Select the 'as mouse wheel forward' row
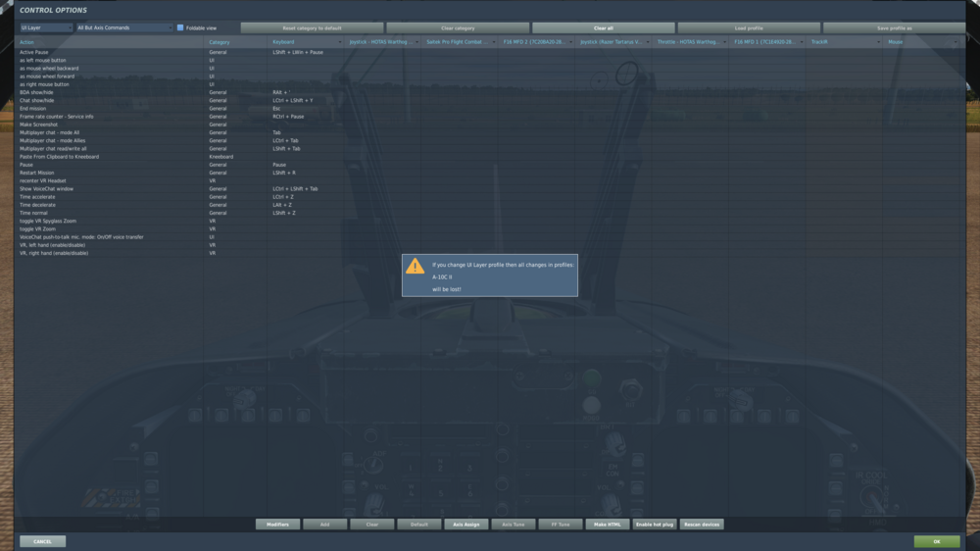Viewport: 980px width, 551px height. pos(489,76)
